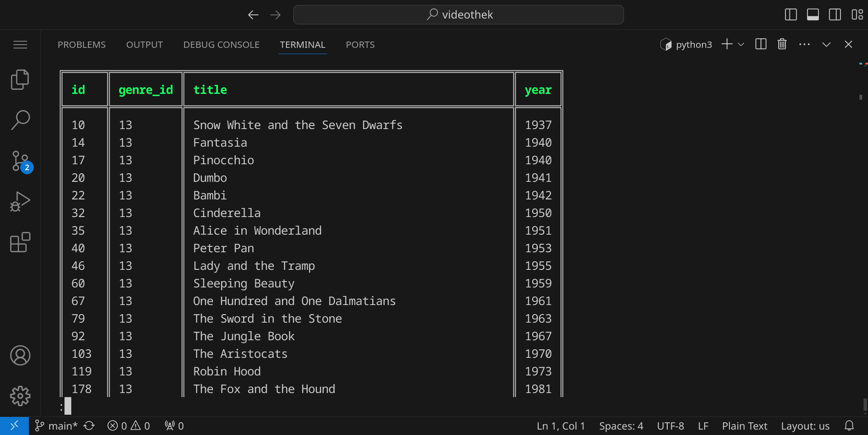
Task: Toggle the primary side bar layout button
Action: [791, 15]
